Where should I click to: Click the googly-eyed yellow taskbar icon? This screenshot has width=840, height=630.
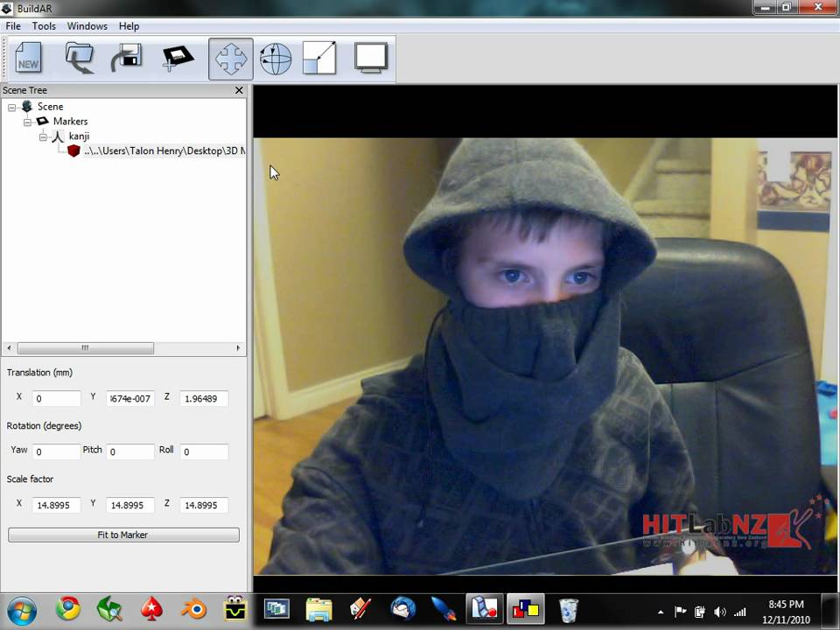click(x=235, y=610)
